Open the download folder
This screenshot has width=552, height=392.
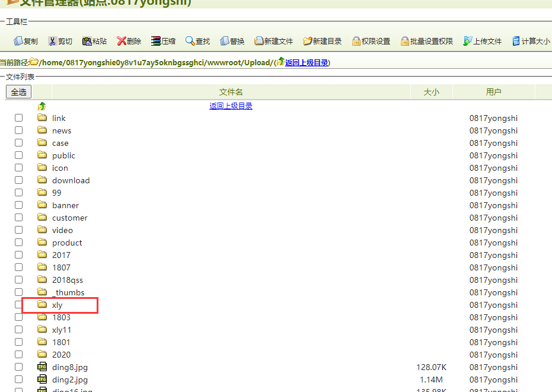(71, 180)
